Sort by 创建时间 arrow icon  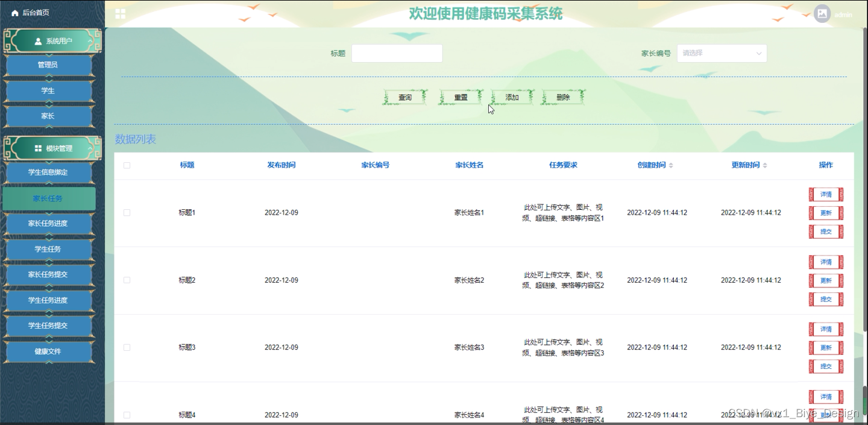click(x=671, y=165)
